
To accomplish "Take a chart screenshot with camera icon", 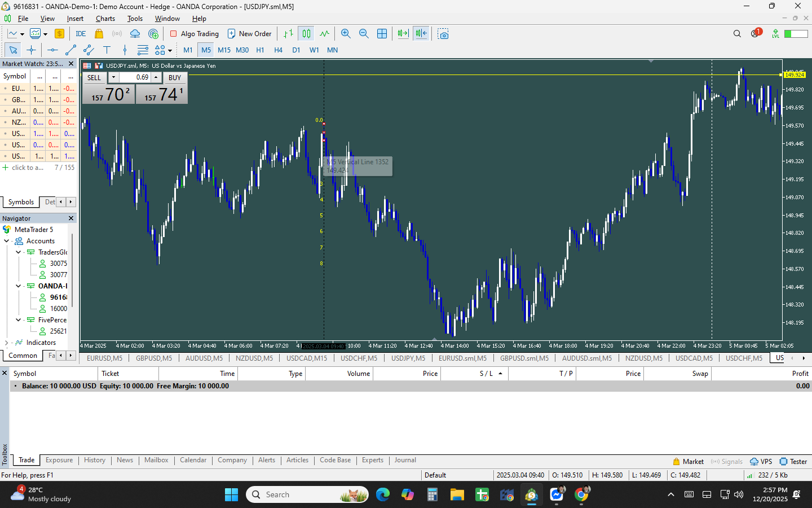I will [443, 34].
